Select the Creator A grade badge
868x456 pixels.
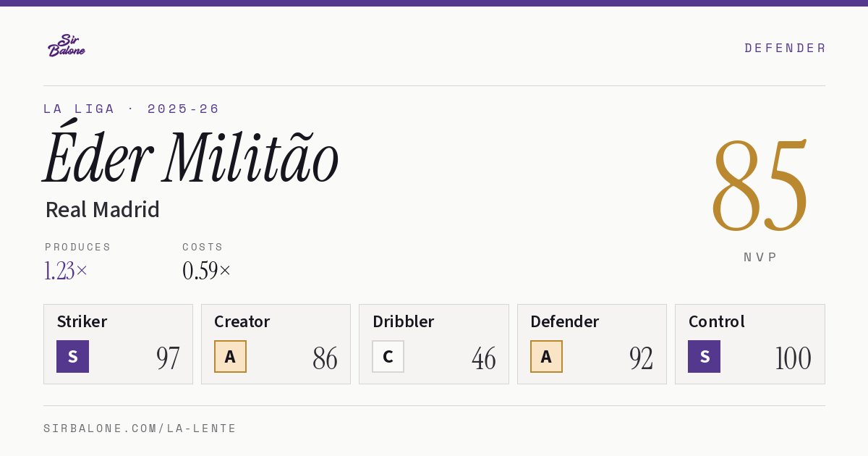(x=230, y=356)
